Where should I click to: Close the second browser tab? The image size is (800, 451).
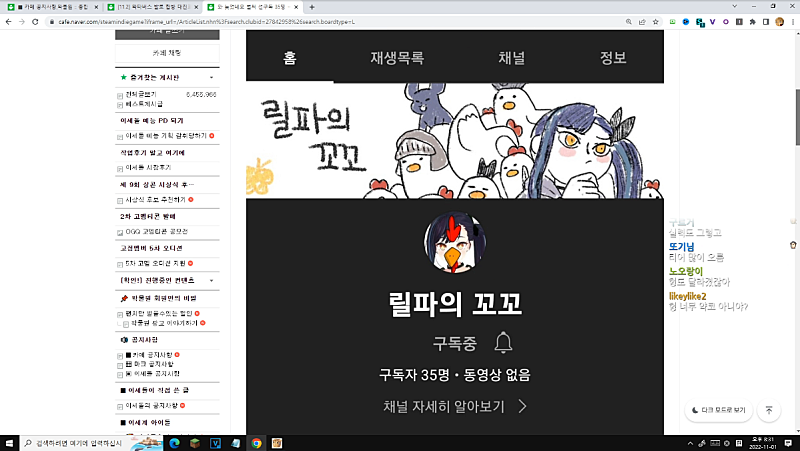click(196, 7)
